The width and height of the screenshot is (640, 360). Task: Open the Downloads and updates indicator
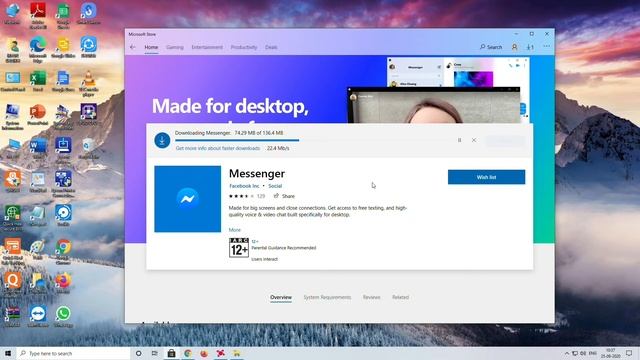tap(530, 47)
